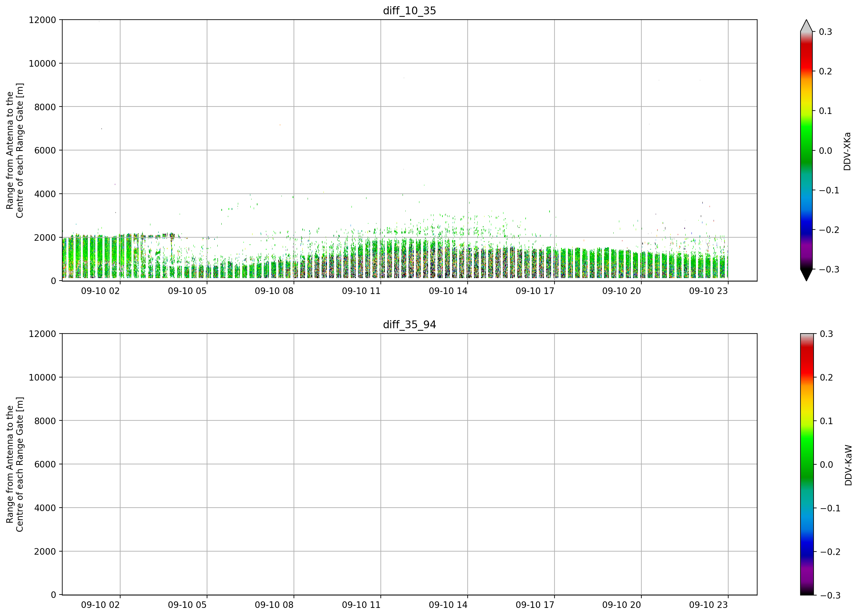859x616 pixels.
Task: Click the 0.2 tick on the bottom colorbar
Action: [x=826, y=377]
